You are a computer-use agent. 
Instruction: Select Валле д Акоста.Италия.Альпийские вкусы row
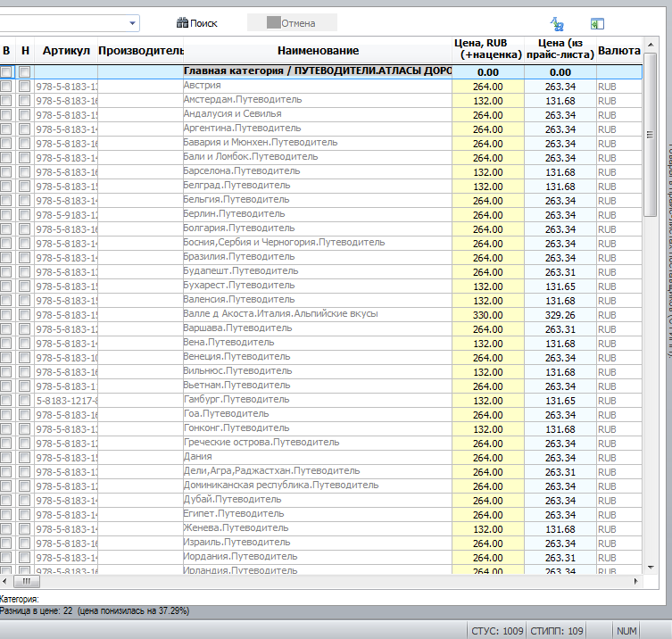pos(281,314)
